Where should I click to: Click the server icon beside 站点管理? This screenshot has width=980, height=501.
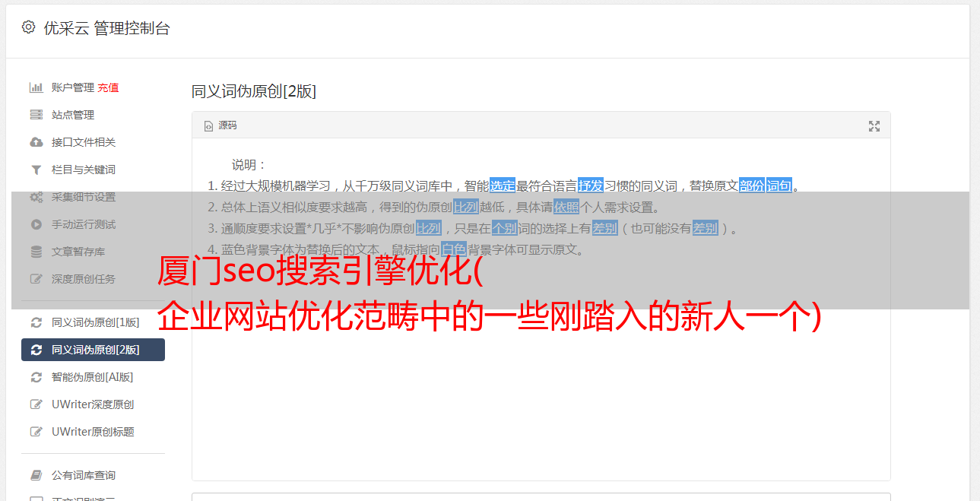click(36, 115)
